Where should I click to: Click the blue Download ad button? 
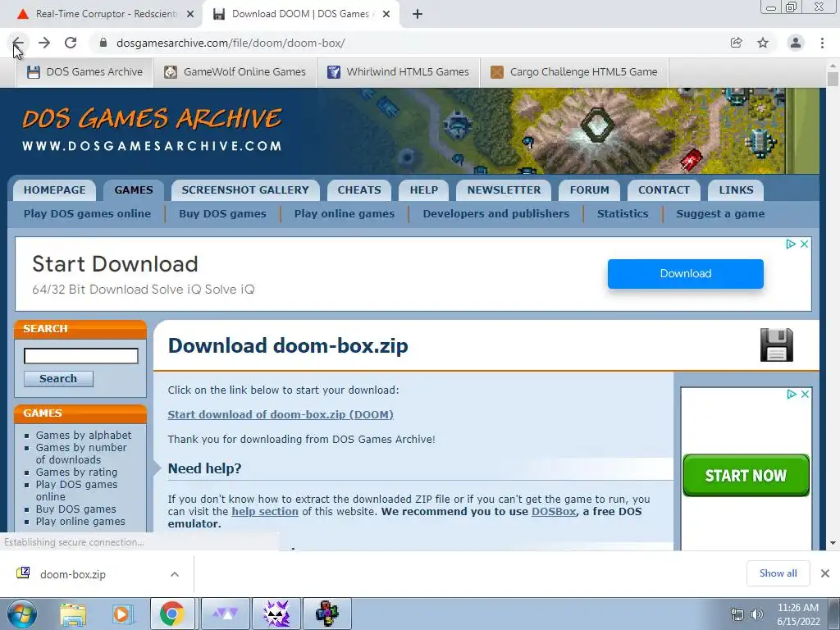[685, 274]
